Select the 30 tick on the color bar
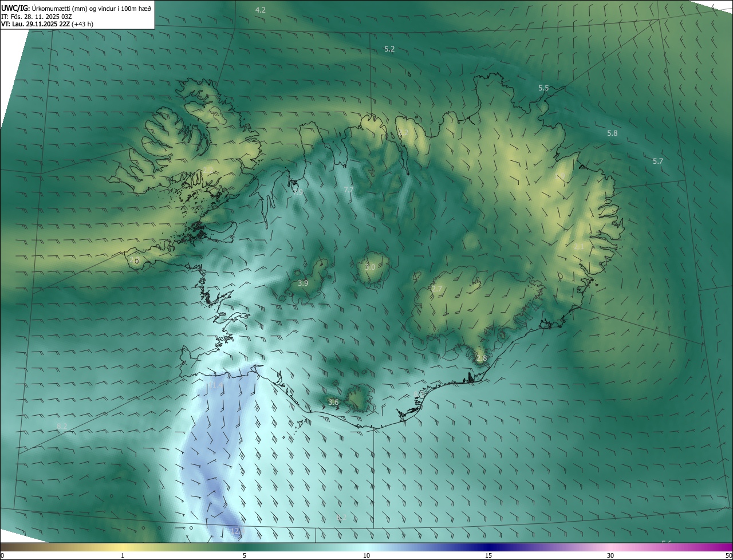733x560 pixels. (610, 555)
